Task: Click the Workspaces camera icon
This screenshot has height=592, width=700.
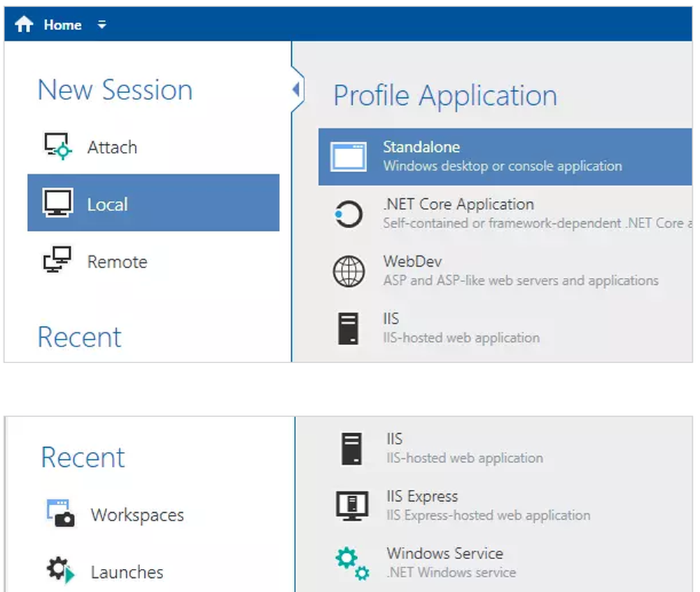Action: click(61, 514)
